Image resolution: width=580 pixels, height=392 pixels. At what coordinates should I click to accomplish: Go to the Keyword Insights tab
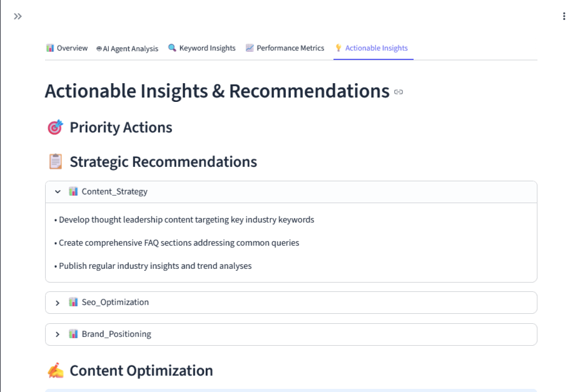(x=202, y=48)
